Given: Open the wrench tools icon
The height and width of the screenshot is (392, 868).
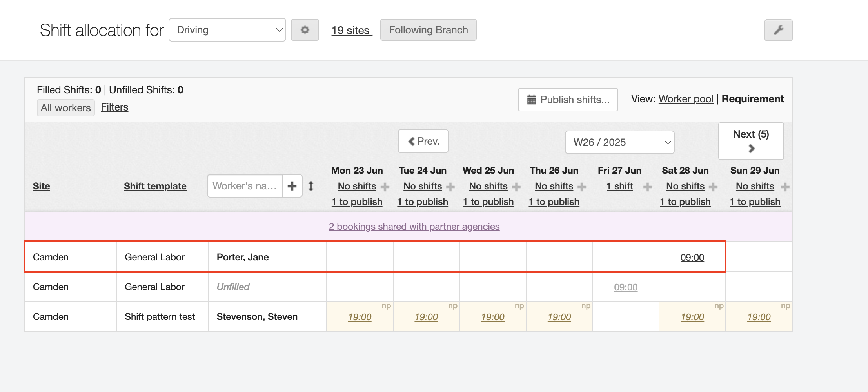Looking at the screenshot, I should (778, 30).
